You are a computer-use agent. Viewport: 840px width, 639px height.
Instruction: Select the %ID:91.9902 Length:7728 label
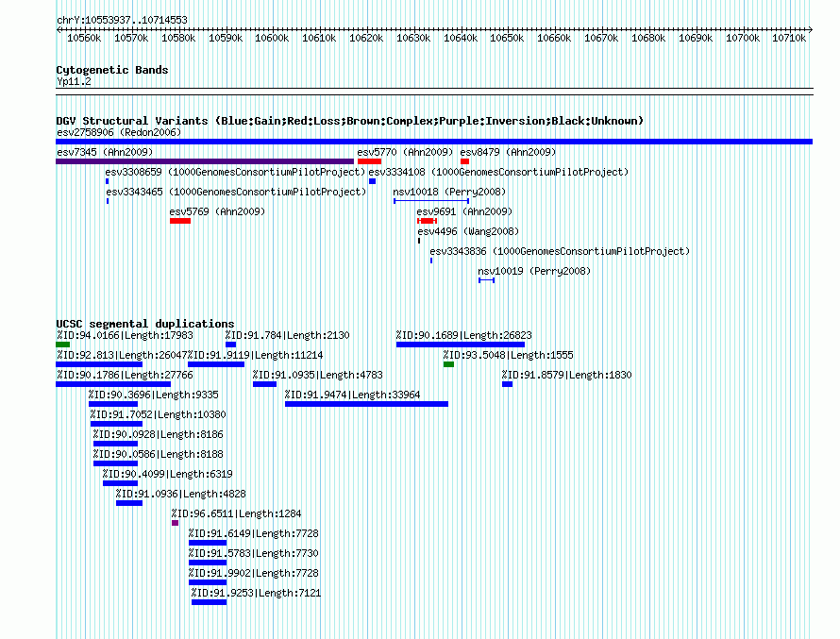(253, 573)
